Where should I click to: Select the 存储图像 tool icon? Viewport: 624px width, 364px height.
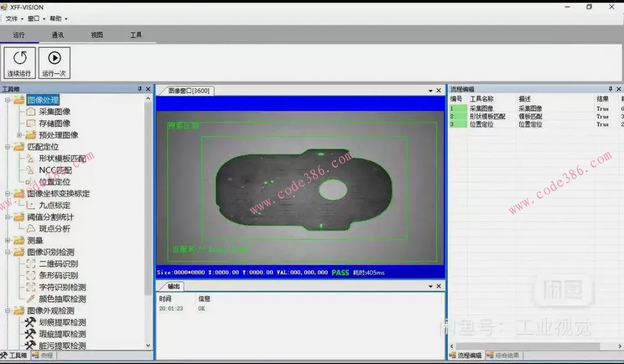coord(31,123)
